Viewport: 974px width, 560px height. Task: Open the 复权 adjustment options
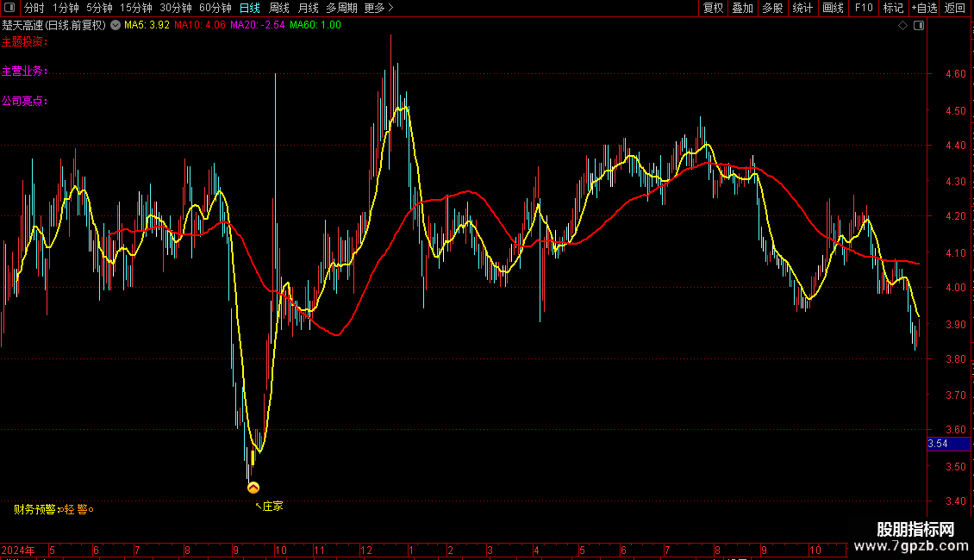click(x=713, y=8)
